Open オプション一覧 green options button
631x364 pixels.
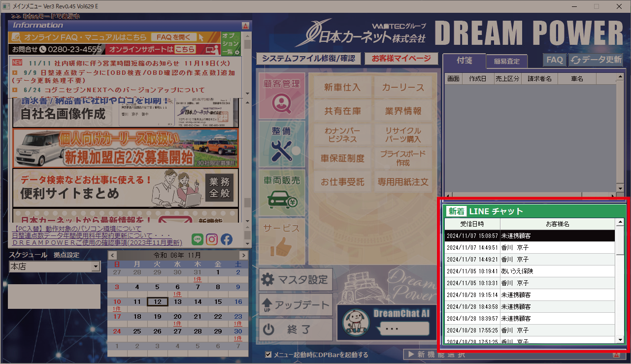231,44
